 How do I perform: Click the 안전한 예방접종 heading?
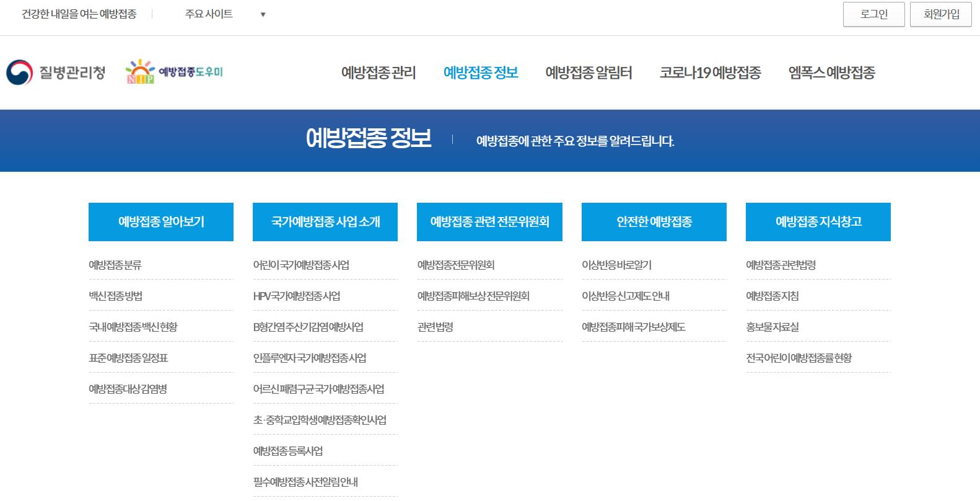pyautogui.click(x=654, y=222)
